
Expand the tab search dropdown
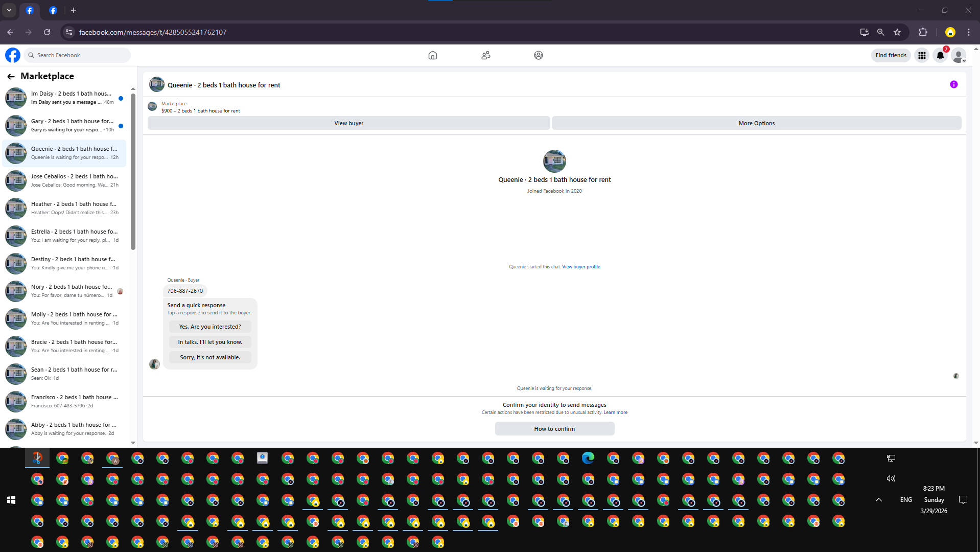point(9,10)
